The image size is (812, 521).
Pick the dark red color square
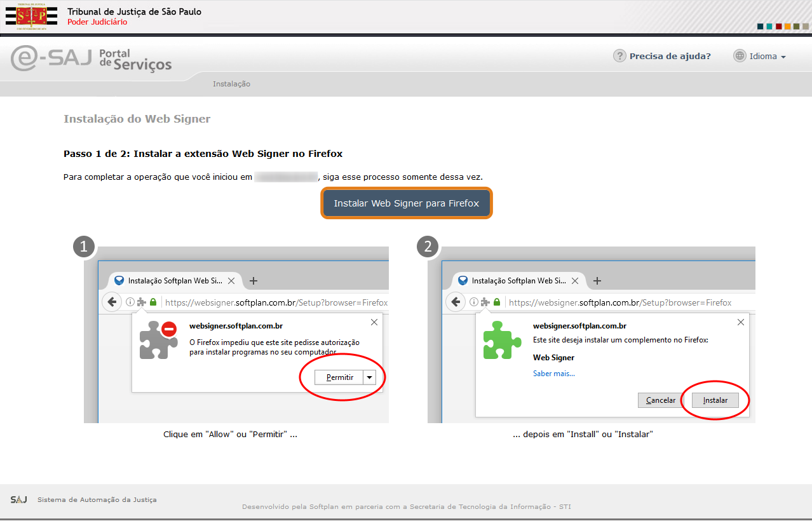click(779, 27)
